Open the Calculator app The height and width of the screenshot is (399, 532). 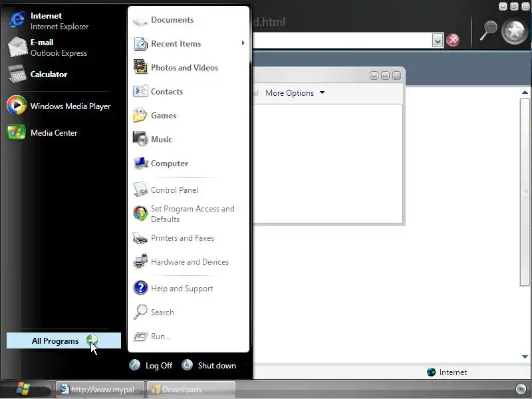(x=38, y=74)
